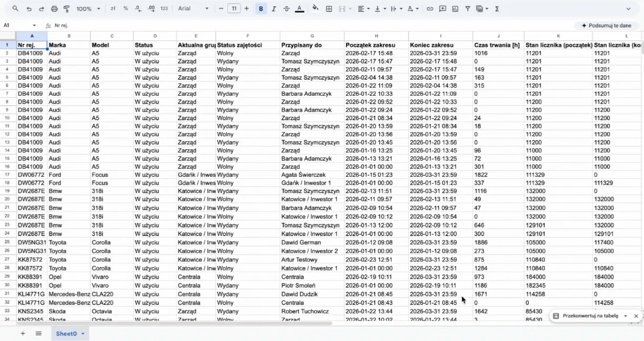644x341 pixels.
Task: Click the fx formula icon
Action: tap(48, 25)
